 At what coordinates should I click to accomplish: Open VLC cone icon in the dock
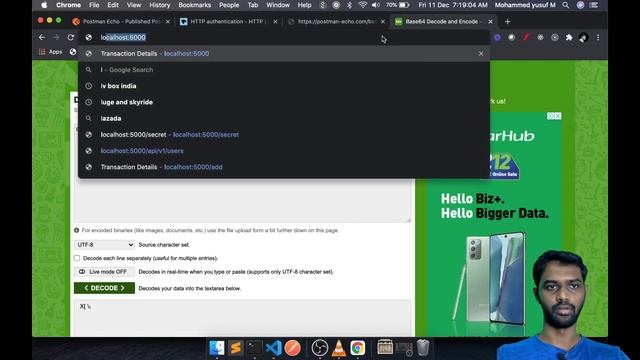tap(339, 348)
